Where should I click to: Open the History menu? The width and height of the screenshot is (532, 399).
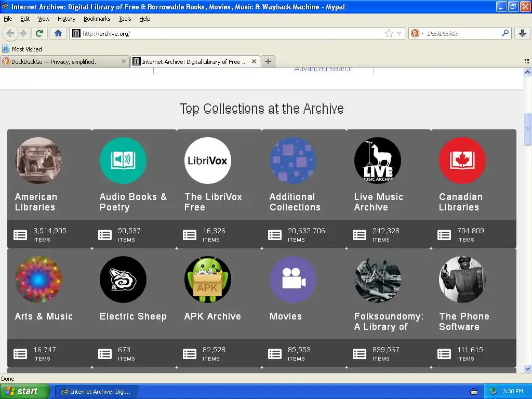click(x=66, y=19)
